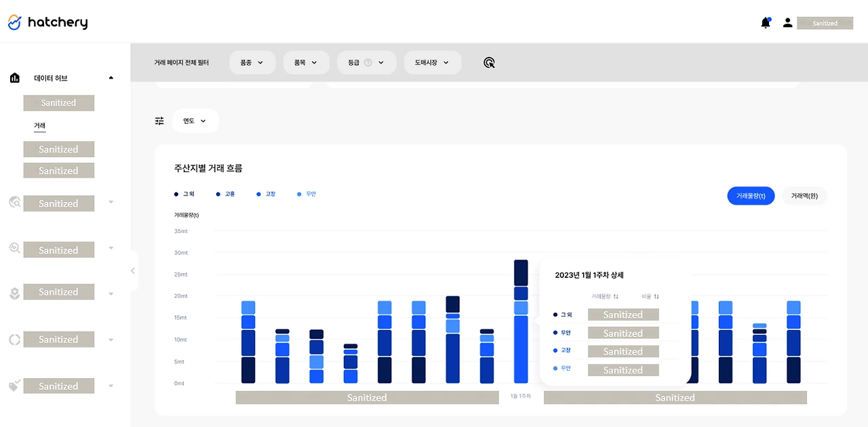This screenshot has width=868, height=427.
Task: Sort by 거래물량 in the detail popup
Action: [605, 297]
